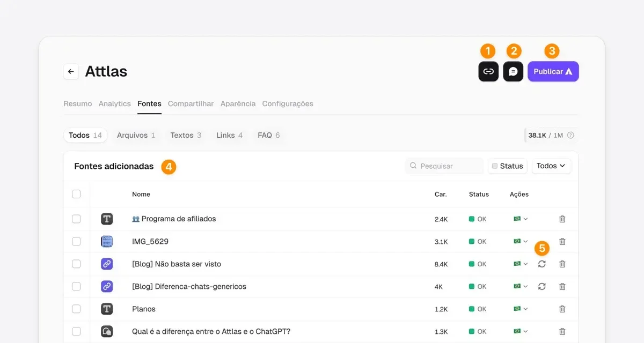The height and width of the screenshot is (343, 644).
Task: Open the chat bubble preview icon
Action: click(x=513, y=71)
